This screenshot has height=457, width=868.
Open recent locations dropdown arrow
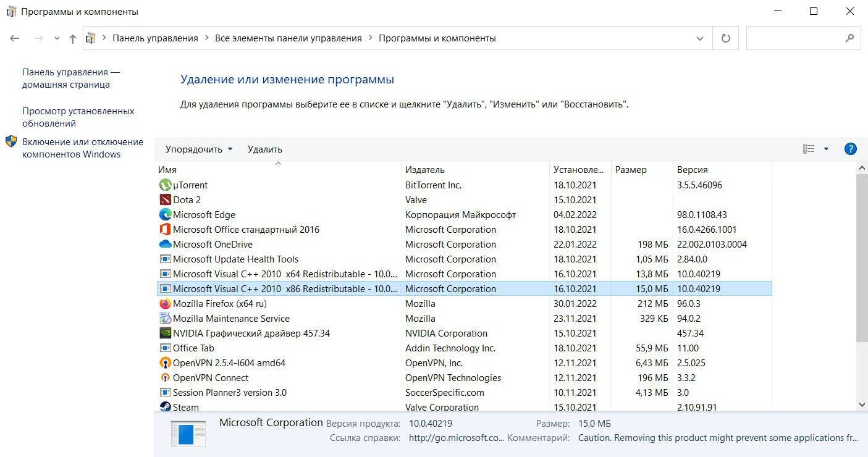click(x=57, y=38)
